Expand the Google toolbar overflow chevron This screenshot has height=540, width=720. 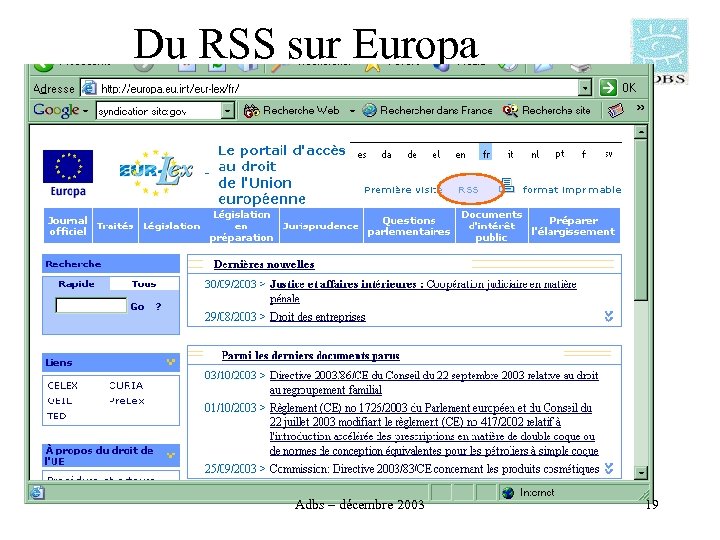tap(640, 108)
